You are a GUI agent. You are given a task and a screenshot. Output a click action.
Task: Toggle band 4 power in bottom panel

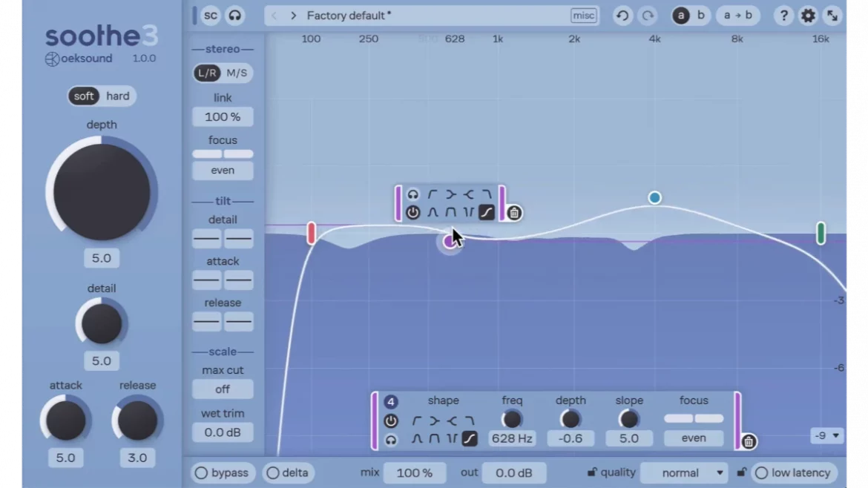click(x=391, y=421)
